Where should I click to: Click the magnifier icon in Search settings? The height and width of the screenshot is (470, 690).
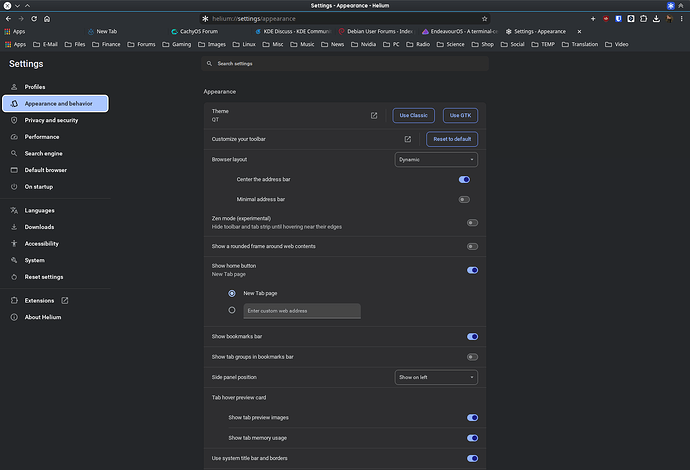[209, 64]
